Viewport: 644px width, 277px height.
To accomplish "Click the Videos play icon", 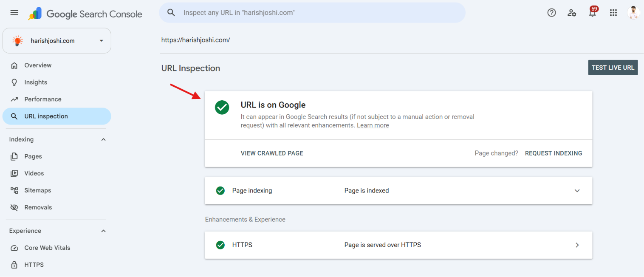I will click(14, 173).
